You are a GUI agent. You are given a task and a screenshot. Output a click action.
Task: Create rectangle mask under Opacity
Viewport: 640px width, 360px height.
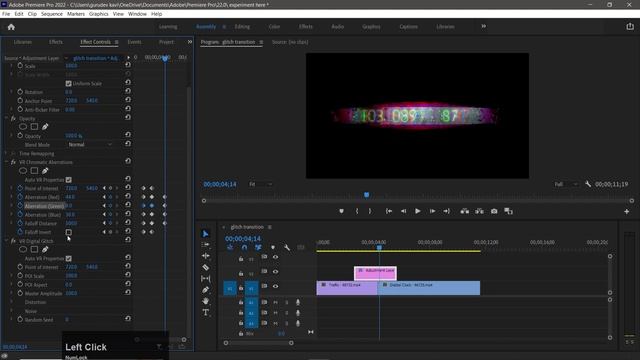tap(34, 127)
